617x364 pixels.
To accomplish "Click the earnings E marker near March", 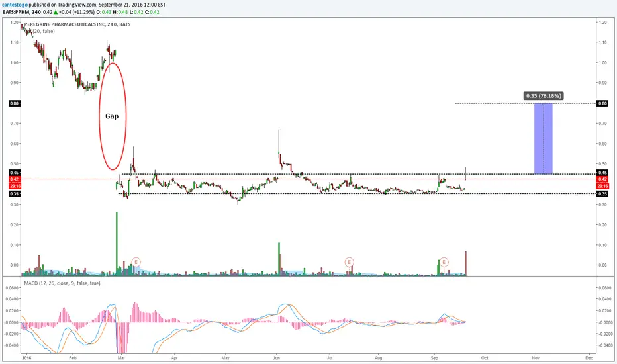I will point(136,262).
